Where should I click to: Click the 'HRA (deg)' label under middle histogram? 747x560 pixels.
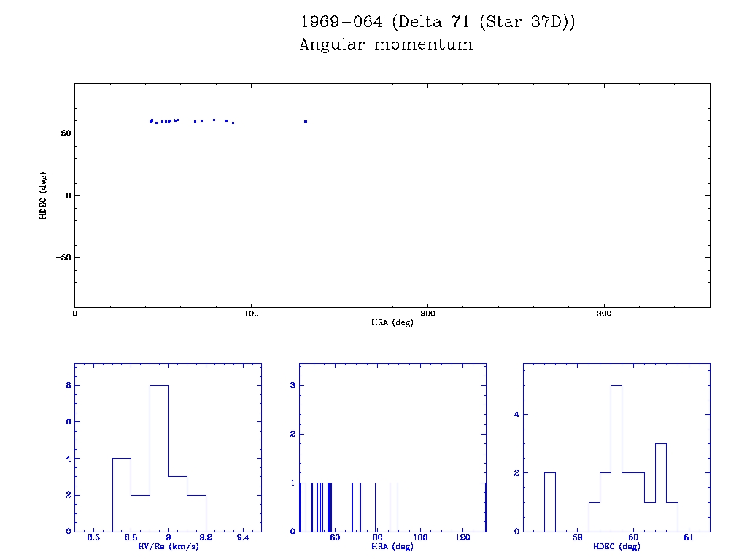point(392,547)
